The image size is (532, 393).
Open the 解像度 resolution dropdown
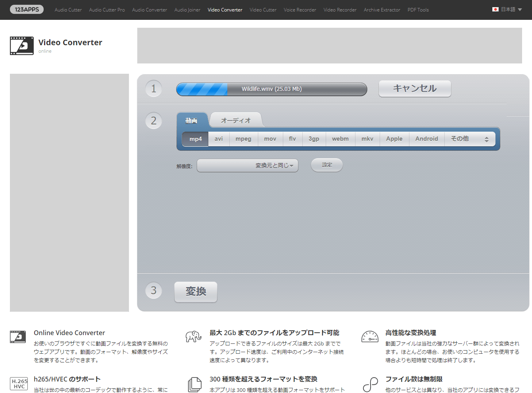click(248, 165)
